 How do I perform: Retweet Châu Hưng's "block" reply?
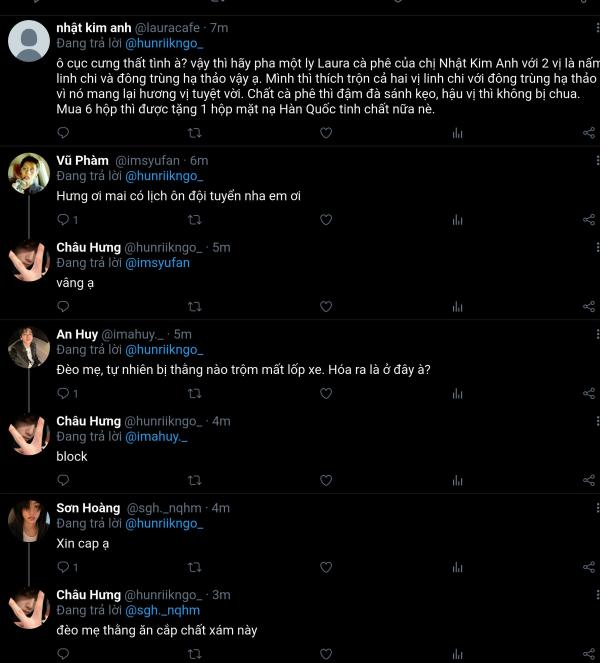[x=195, y=480]
